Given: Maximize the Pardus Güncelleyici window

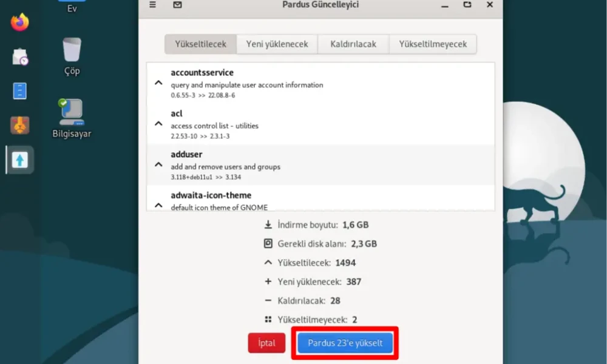Looking at the screenshot, I should pos(467,5).
